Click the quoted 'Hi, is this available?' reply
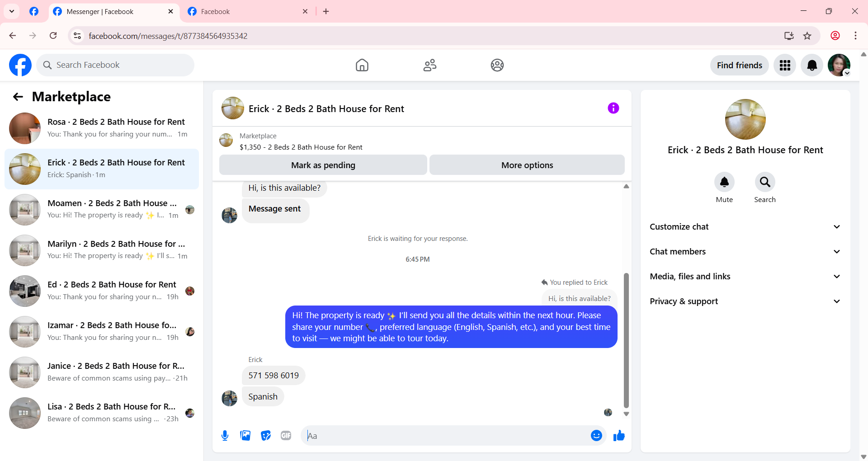 579,298
